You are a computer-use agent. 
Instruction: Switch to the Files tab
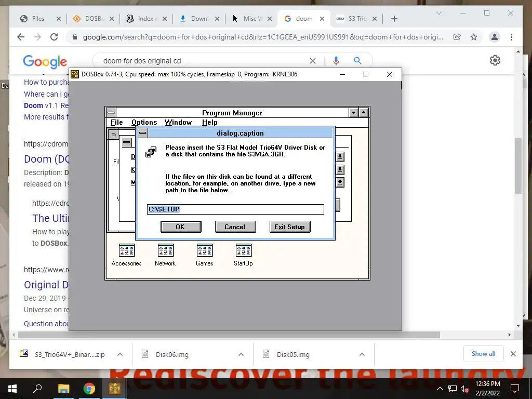point(38,19)
